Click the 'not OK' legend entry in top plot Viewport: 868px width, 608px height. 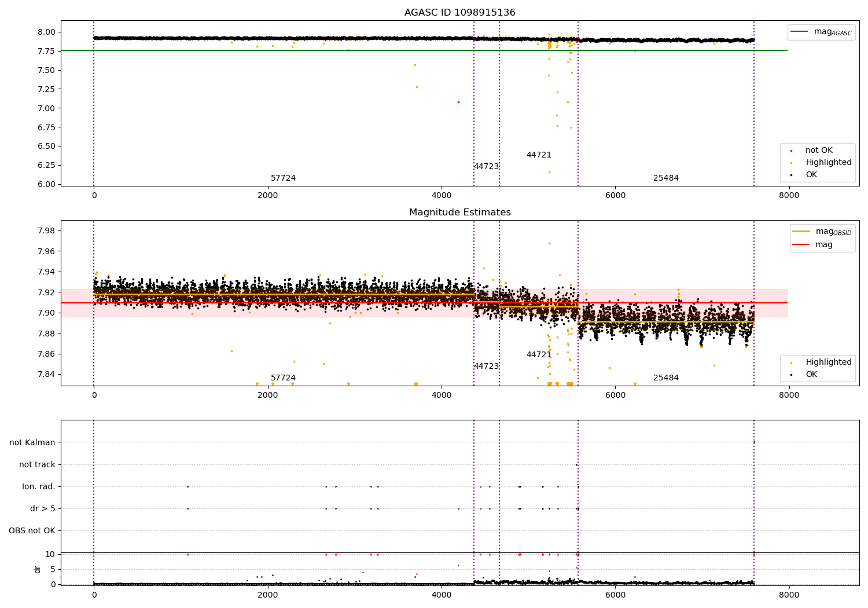[819, 151]
